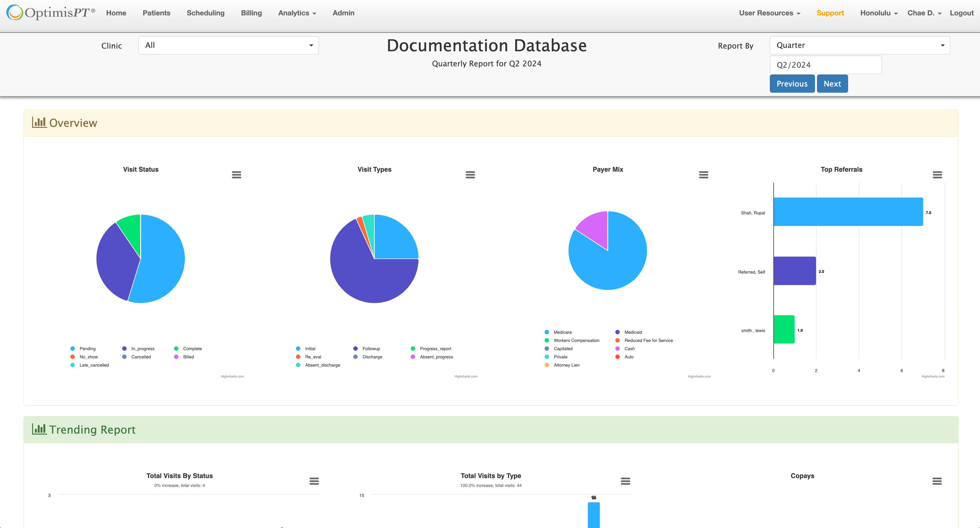Open Total Visits By Status chart menu
The height and width of the screenshot is (528, 980).
click(314, 481)
